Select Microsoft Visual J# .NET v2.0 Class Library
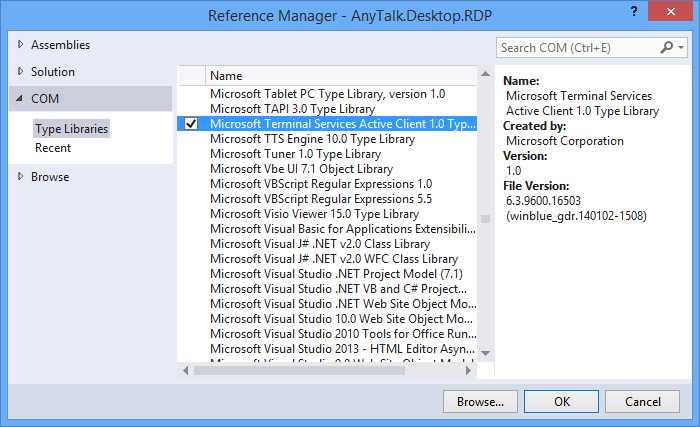 pyautogui.click(x=327, y=243)
